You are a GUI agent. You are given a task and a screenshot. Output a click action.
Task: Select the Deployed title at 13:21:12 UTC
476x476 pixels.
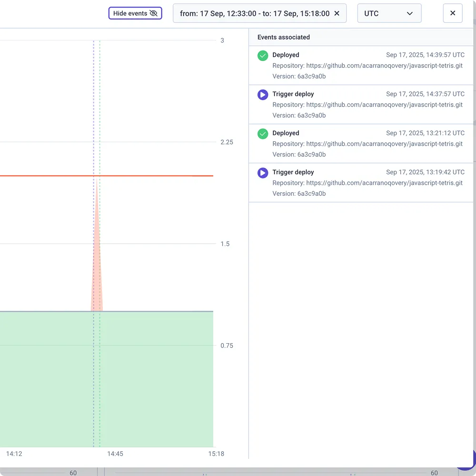(x=286, y=133)
